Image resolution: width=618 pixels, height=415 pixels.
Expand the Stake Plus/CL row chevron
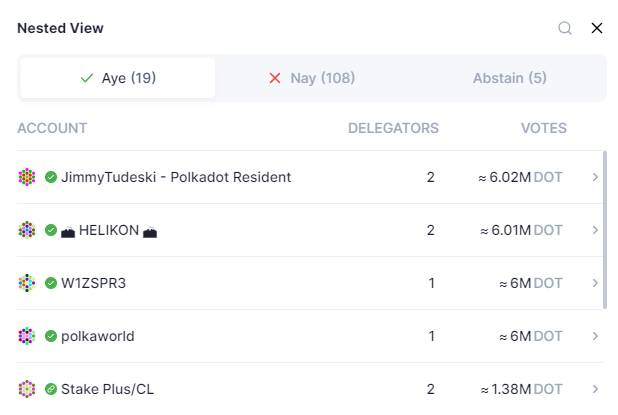(x=595, y=389)
